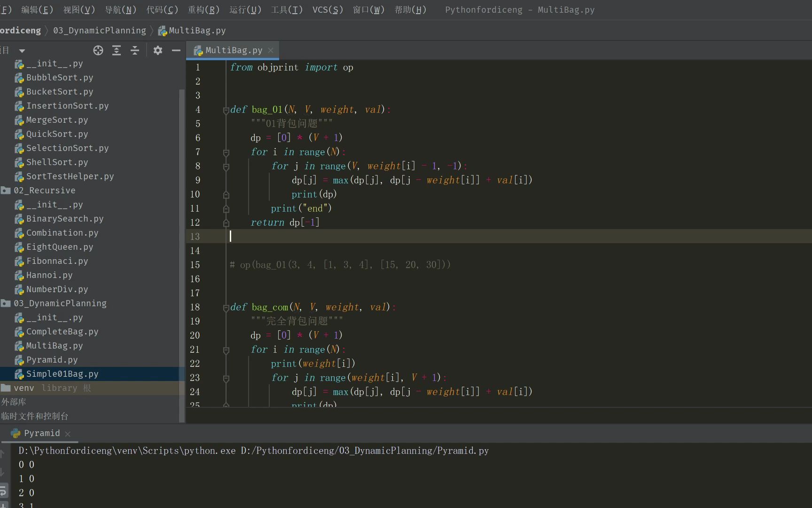Rerun Pyramid using the rerun icon
The image size is (812, 508).
click(4, 490)
